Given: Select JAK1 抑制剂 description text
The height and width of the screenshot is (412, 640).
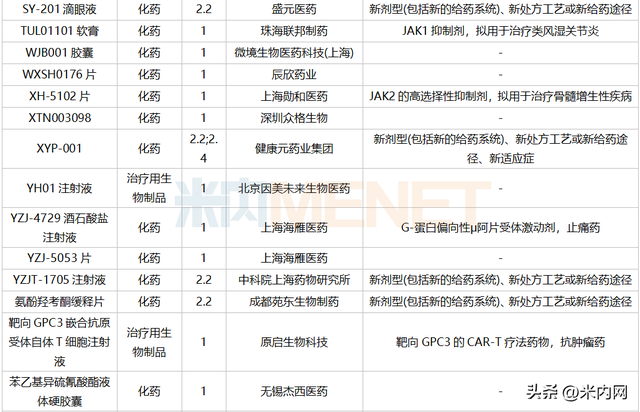Looking at the screenshot, I should pyautogui.click(x=500, y=31).
